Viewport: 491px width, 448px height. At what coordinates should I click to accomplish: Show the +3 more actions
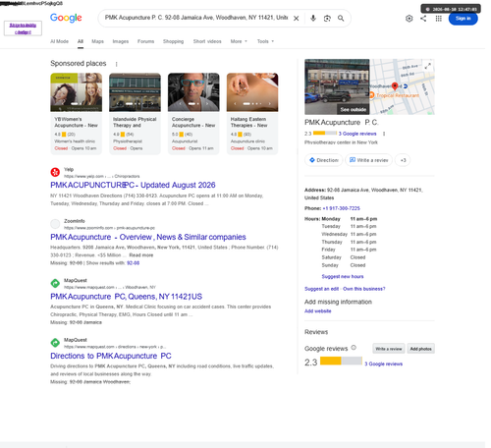(403, 160)
